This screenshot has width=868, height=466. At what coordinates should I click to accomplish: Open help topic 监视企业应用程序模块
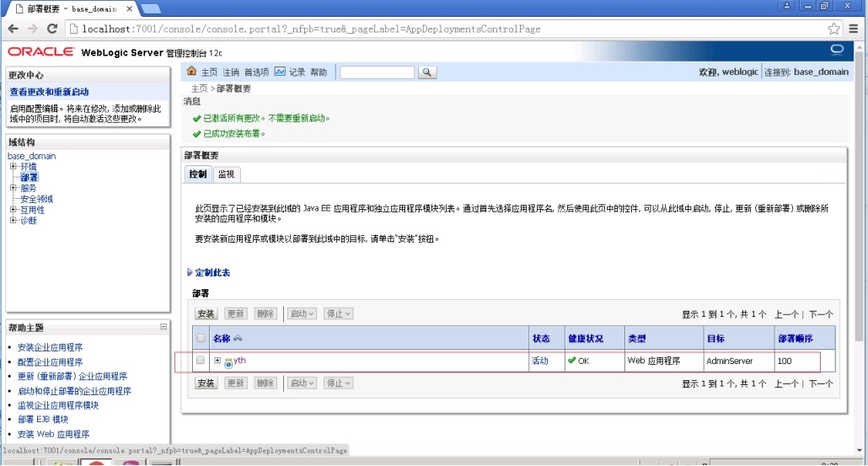click(58, 405)
